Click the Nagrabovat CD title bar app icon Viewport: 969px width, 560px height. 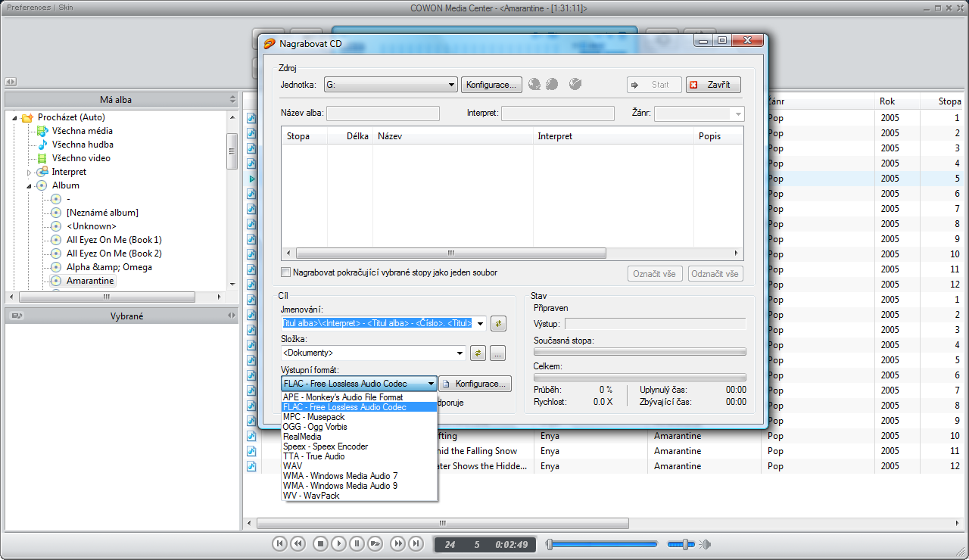coord(269,44)
